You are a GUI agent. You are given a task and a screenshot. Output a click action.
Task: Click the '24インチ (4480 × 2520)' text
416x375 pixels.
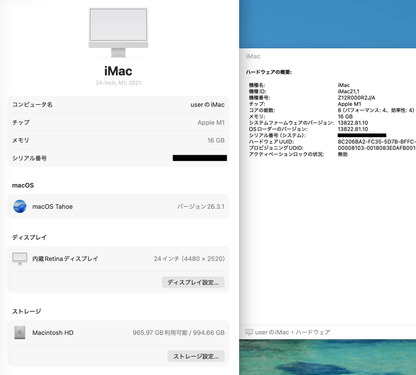pyautogui.click(x=189, y=259)
